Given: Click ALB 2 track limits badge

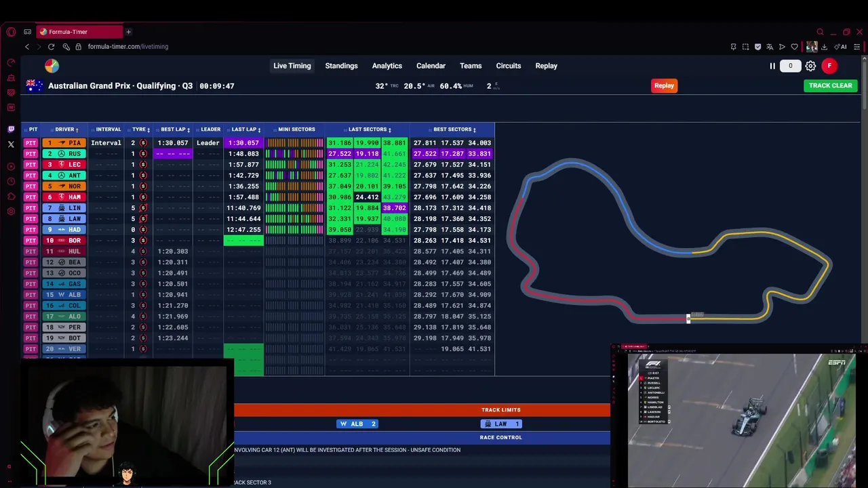Looking at the screenshot, I should point(357,424).
